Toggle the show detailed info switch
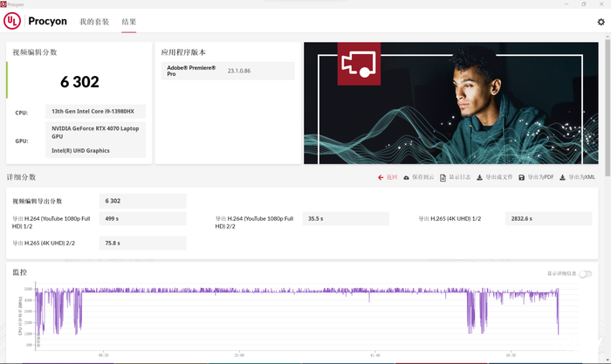The width and height of the screenshot is (611, 364). [586, 274]
